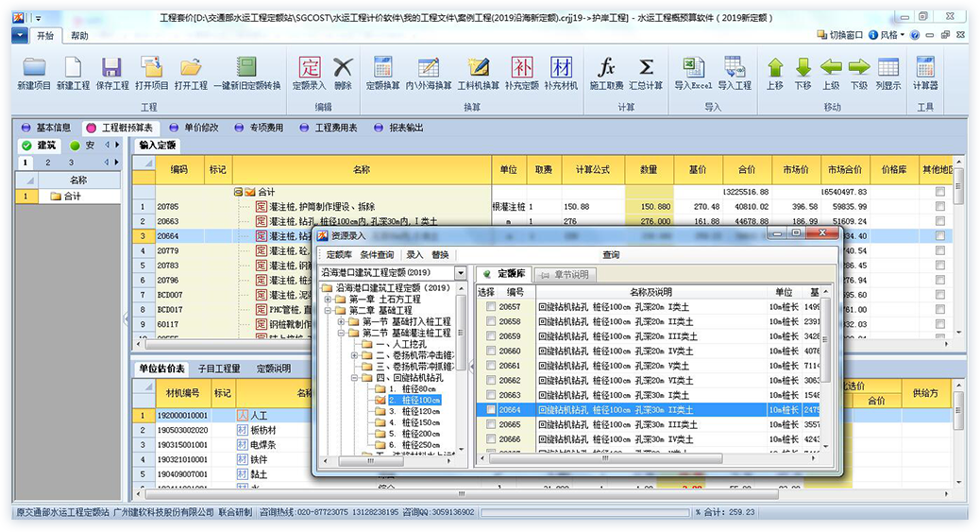Tick the checkbox for quota 20662
This screenshot has height=532, width=980.
[x=491, y=381]
